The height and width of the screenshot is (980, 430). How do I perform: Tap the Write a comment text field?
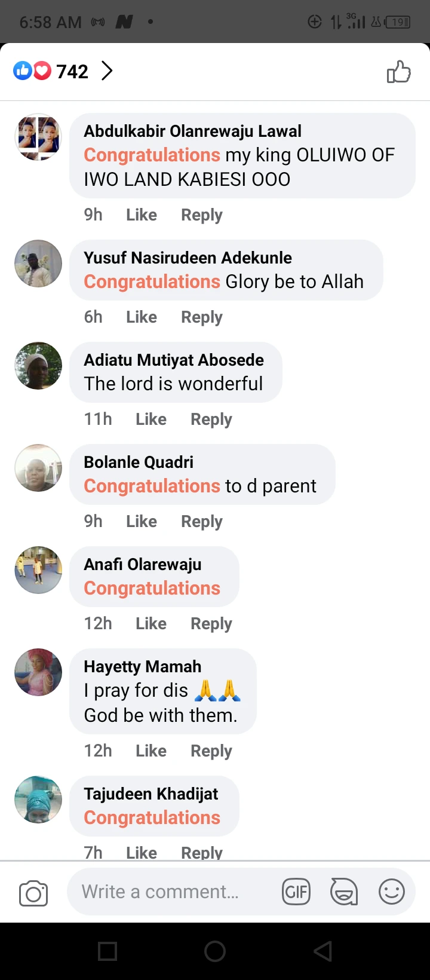click(173, 892)
